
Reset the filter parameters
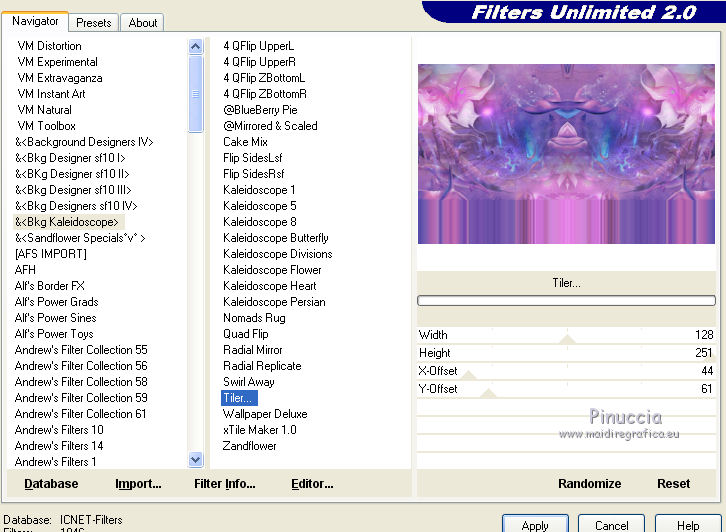[x=674, y=484]
